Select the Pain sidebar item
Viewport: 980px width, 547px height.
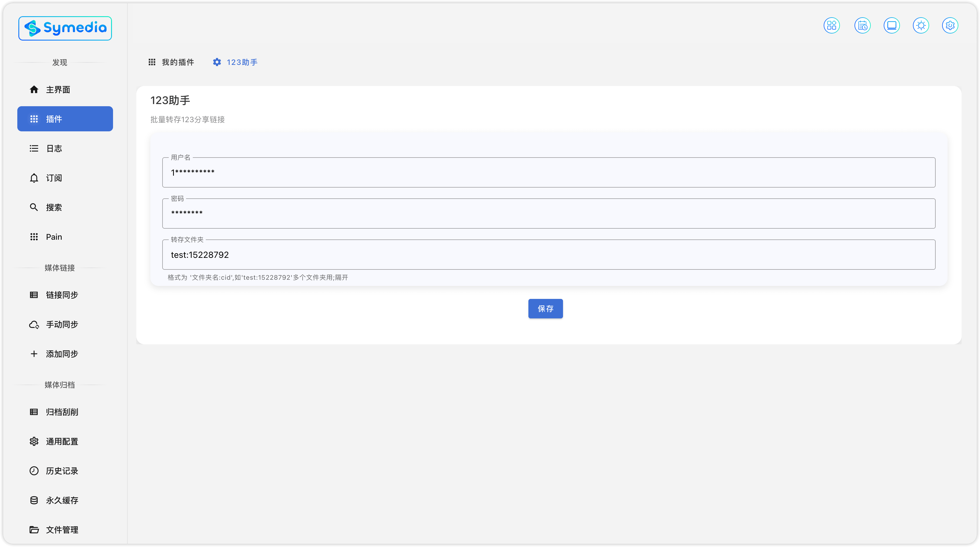(54, 237)
